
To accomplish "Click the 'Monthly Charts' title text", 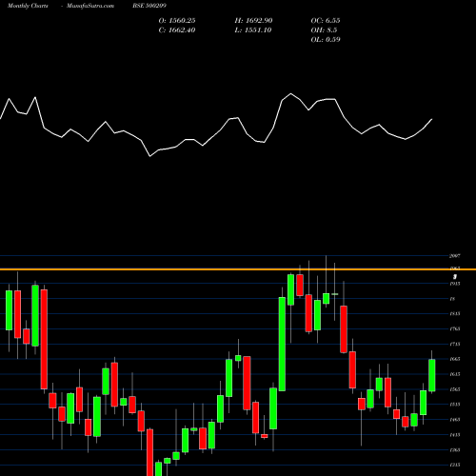I will (28, 6).
